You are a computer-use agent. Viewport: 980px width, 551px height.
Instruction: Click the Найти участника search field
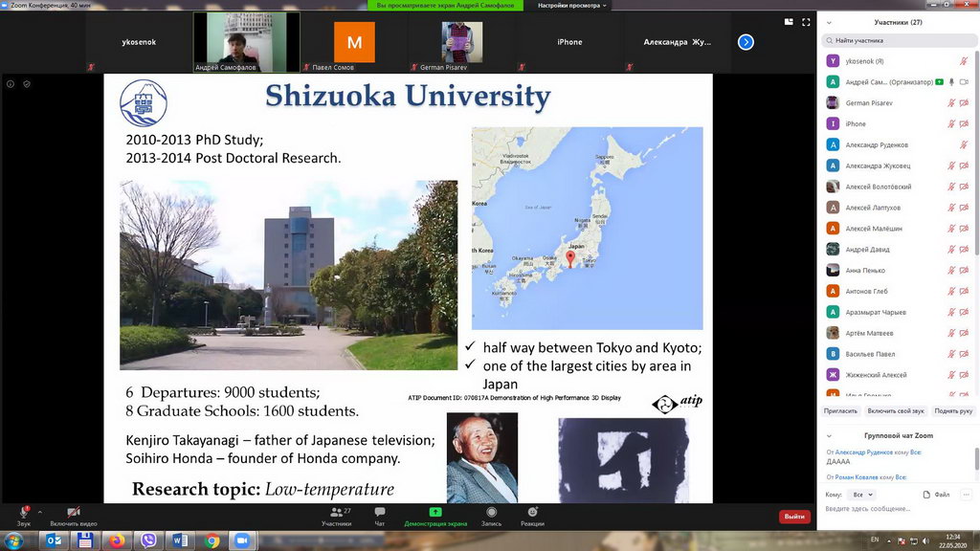click(899, 40)
